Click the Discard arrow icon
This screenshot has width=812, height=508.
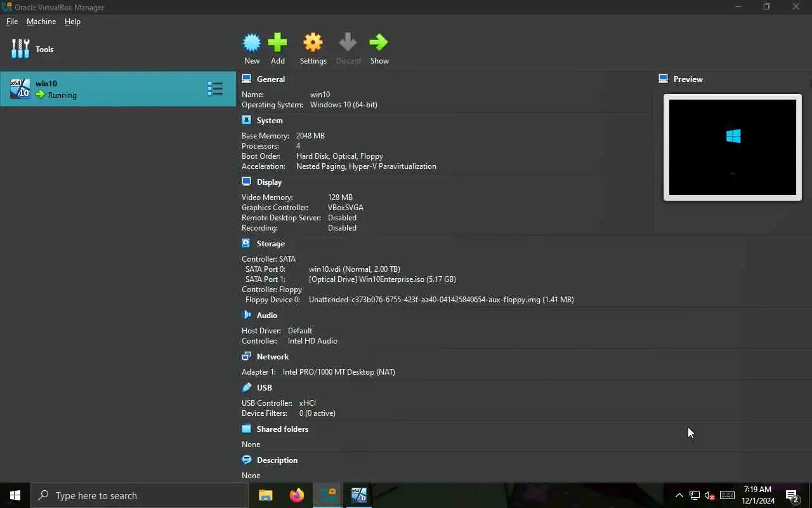348,43
